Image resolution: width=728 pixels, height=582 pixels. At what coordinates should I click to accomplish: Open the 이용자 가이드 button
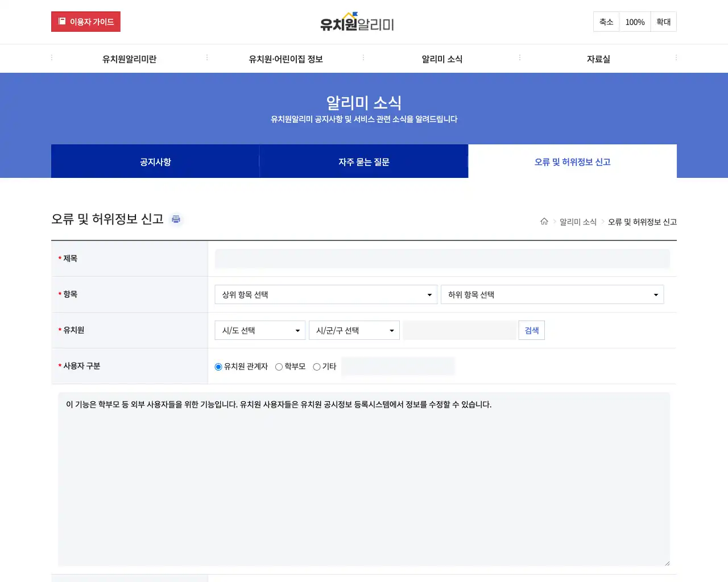86,22
